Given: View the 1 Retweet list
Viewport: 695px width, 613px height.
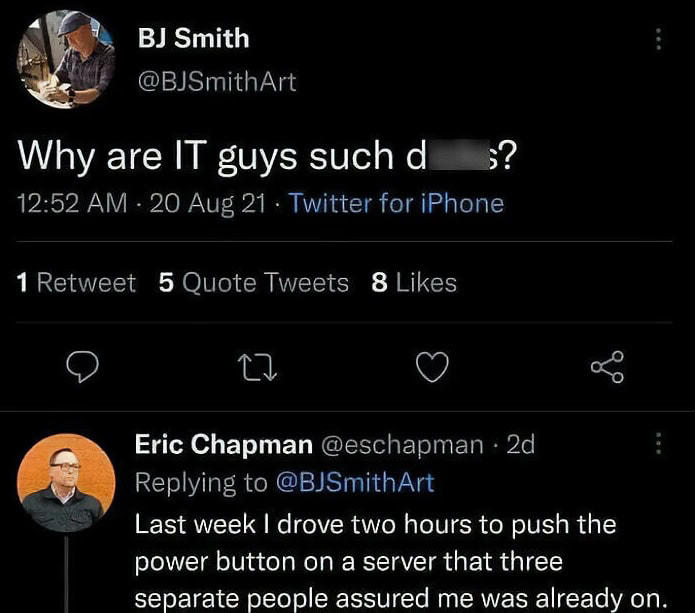Looking at the screenshot, I should point(76,283).
